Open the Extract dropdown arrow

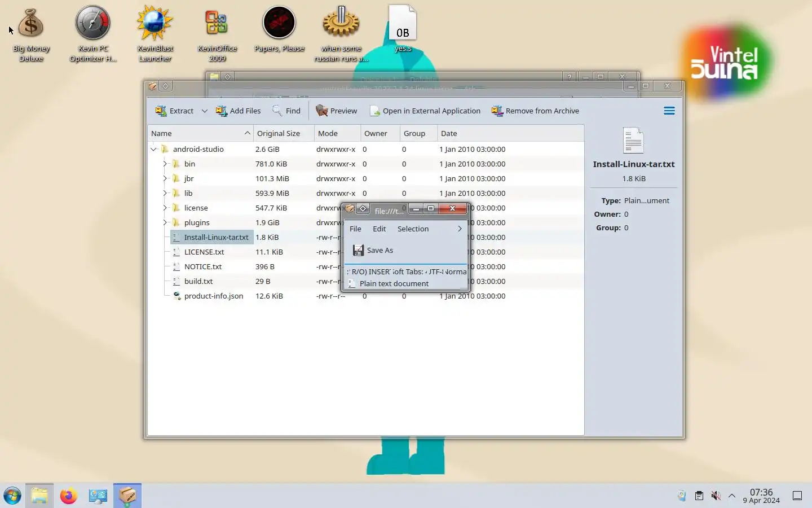(204, 111)
